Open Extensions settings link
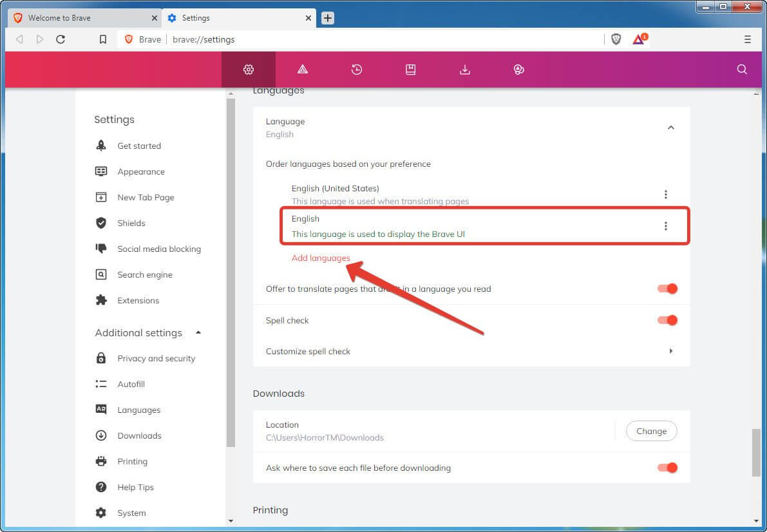 (138, 301)
